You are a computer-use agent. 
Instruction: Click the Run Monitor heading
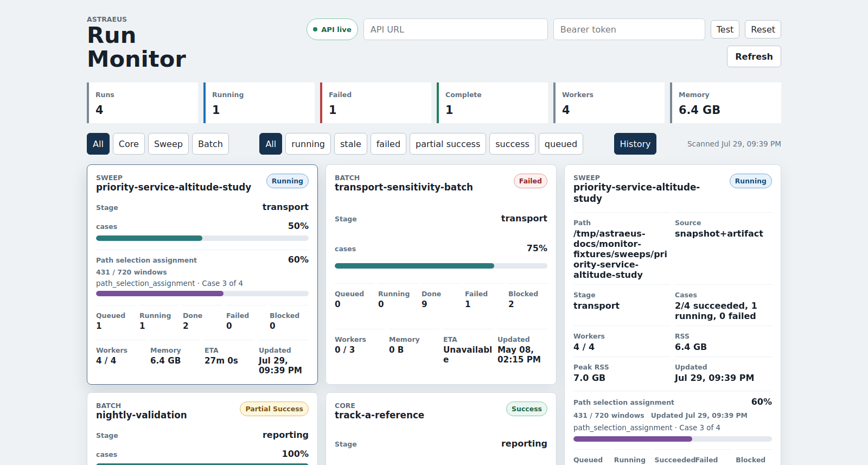tap(137, 47)
